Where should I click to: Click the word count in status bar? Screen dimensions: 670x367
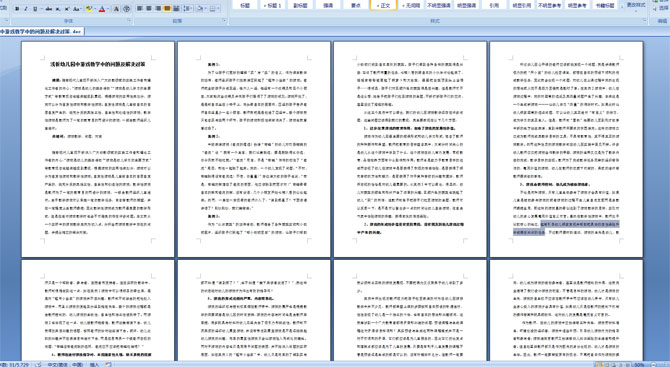15,364
